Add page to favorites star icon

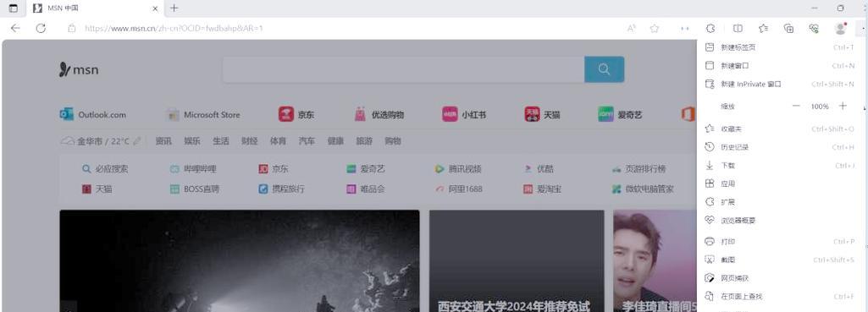pos(655,28)
